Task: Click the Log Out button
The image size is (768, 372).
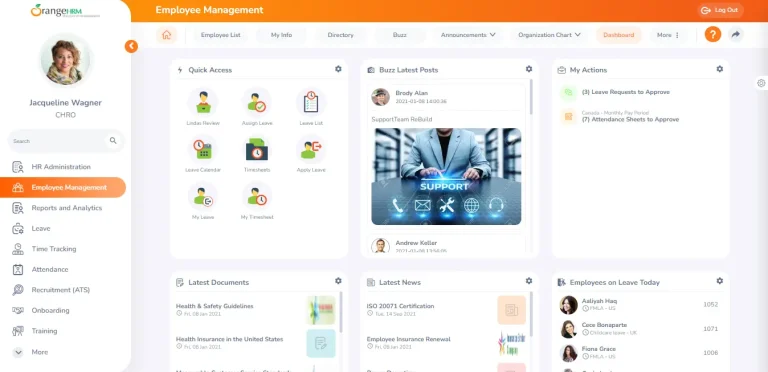Action: [720, 10]
